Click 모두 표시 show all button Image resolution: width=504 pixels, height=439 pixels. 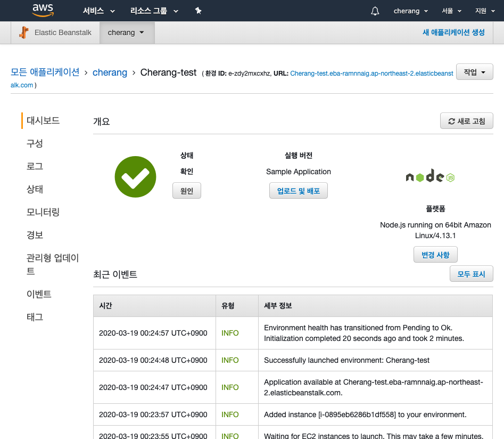click(471, 273)
